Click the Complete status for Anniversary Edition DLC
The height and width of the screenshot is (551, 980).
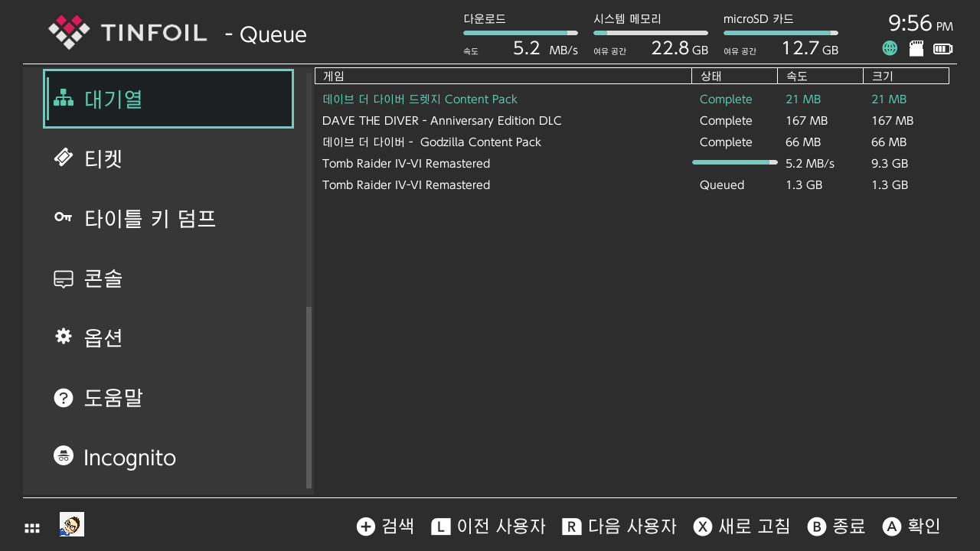pyautogui.click(x=726, y=121)
